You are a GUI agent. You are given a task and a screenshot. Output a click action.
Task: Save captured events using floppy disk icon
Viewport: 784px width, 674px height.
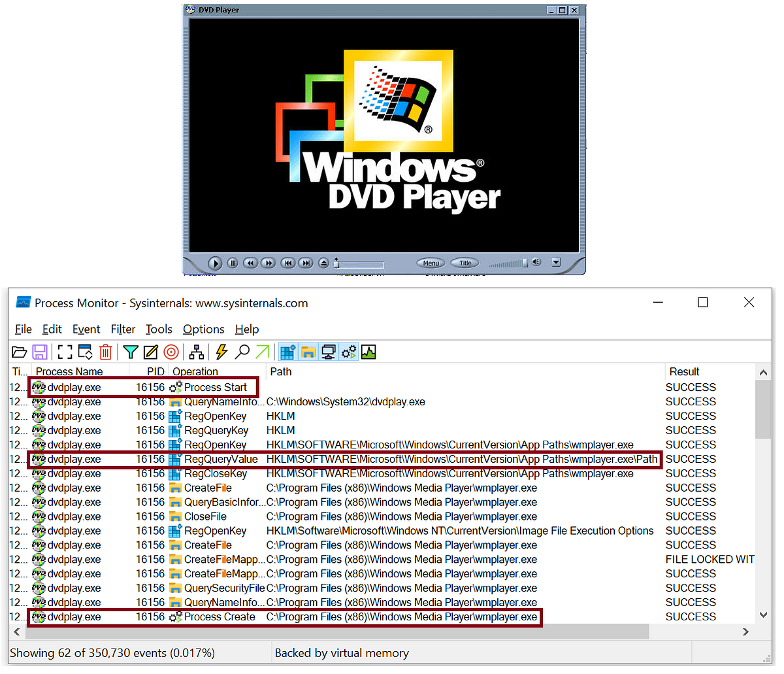click(40, 352)
